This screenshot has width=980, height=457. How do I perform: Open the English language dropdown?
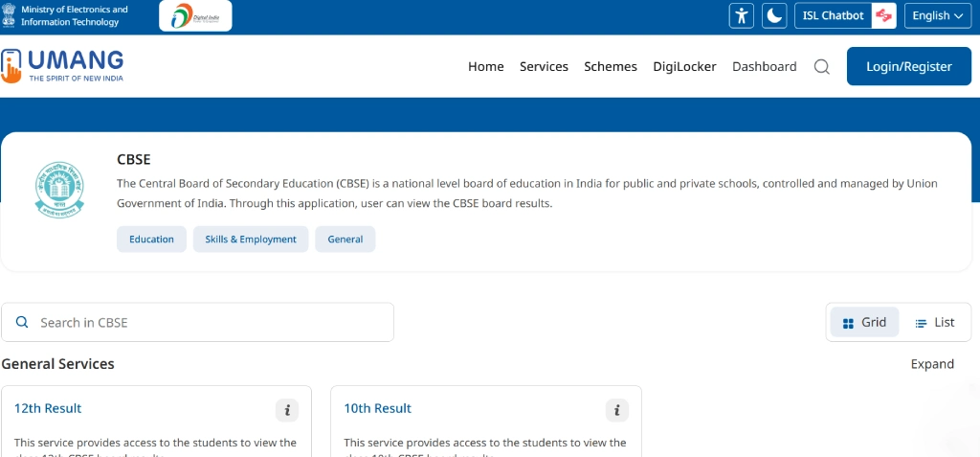pyautogui.click(x=938, y=15)
